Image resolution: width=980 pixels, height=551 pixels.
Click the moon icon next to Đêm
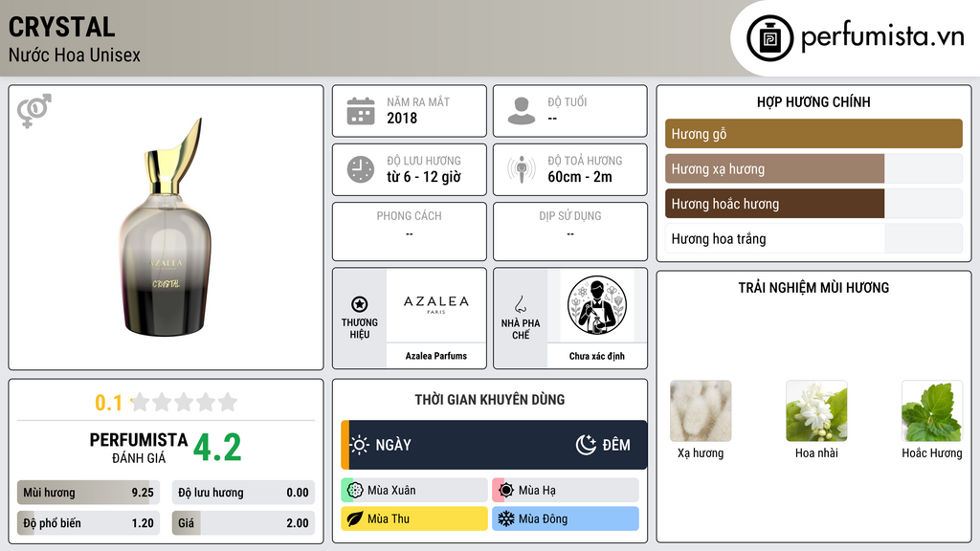(x=587, y=445)
